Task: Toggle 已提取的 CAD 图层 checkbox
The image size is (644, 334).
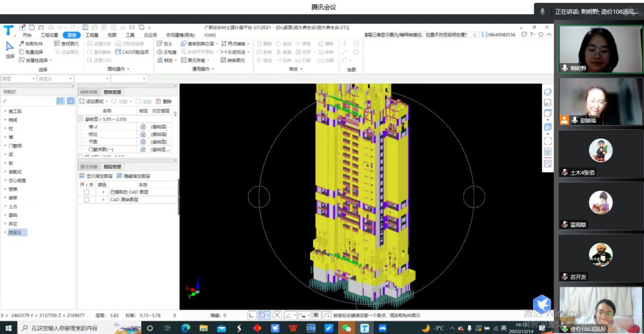Action: click(x=86, y=192)
